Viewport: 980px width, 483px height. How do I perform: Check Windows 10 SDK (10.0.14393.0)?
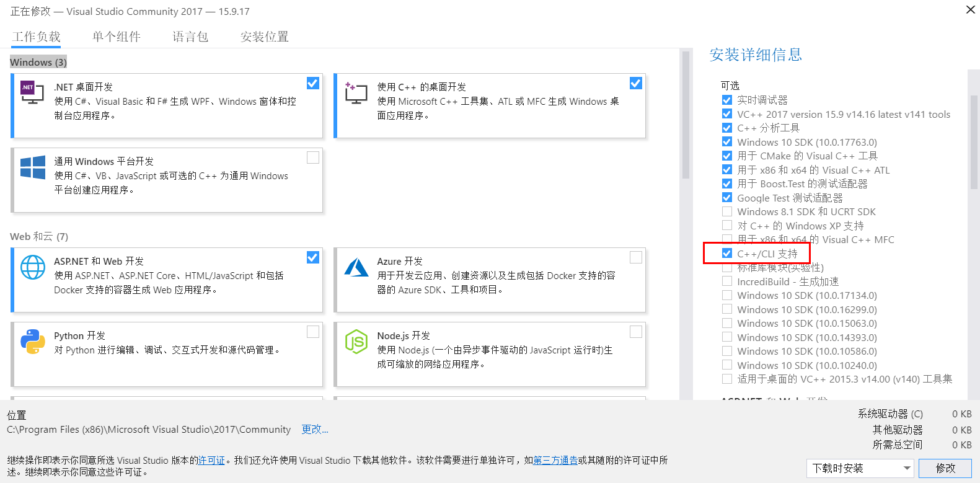pos(727,337)
